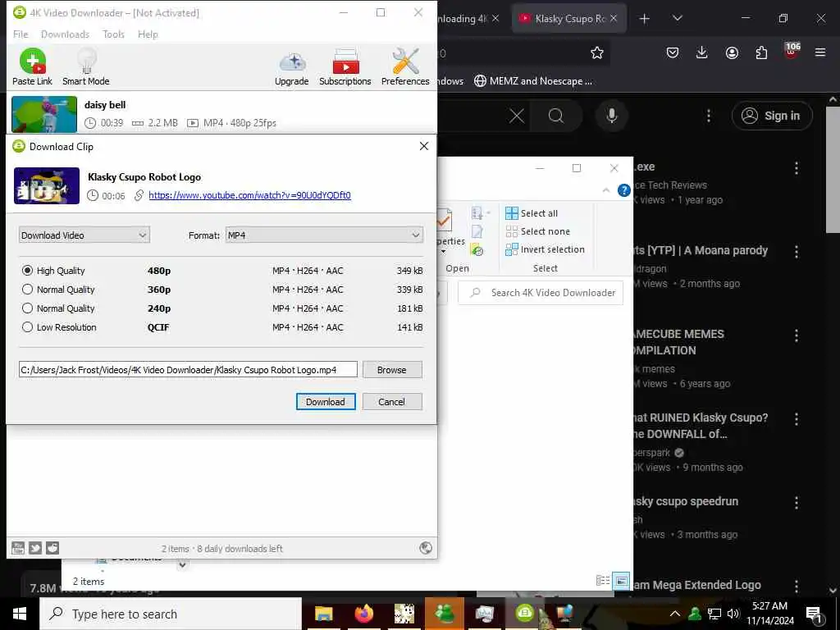The width and height of the screenshot is (840, 630).
Task: Click Invert selection in File Explorer
Action: [x=545, y=249]
